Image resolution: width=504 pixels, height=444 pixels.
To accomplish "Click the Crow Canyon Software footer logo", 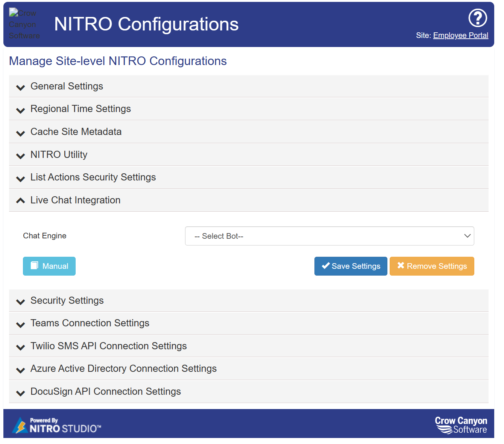I will point(461,425).
